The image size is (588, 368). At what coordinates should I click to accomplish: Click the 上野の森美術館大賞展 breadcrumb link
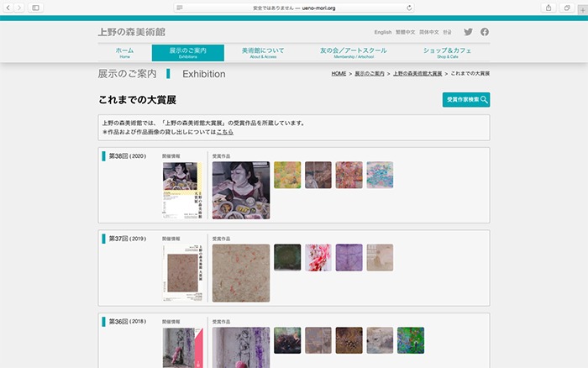(x=417, y=74)
